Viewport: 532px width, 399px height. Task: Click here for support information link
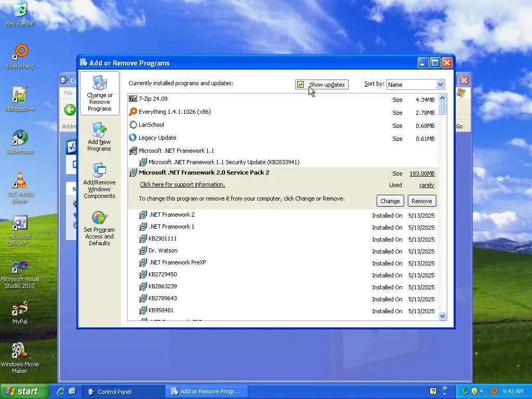pyautogui.click(x=182, y=184)
